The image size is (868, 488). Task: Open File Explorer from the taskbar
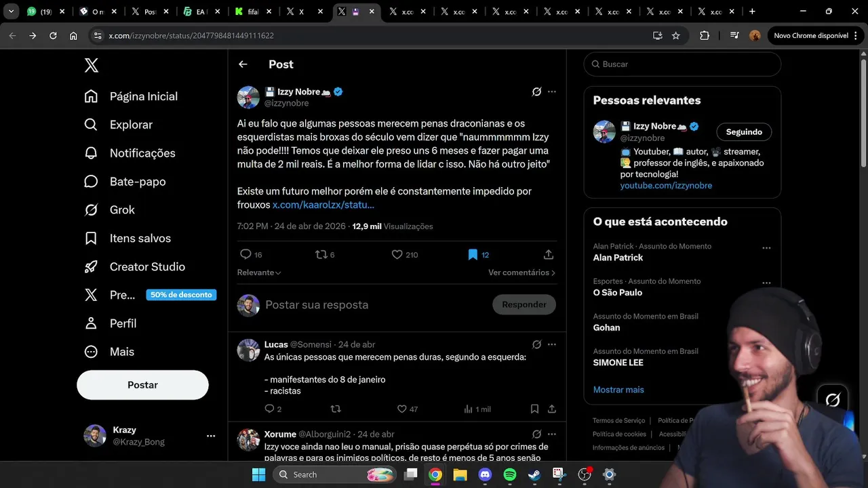[x=460, y=474]
